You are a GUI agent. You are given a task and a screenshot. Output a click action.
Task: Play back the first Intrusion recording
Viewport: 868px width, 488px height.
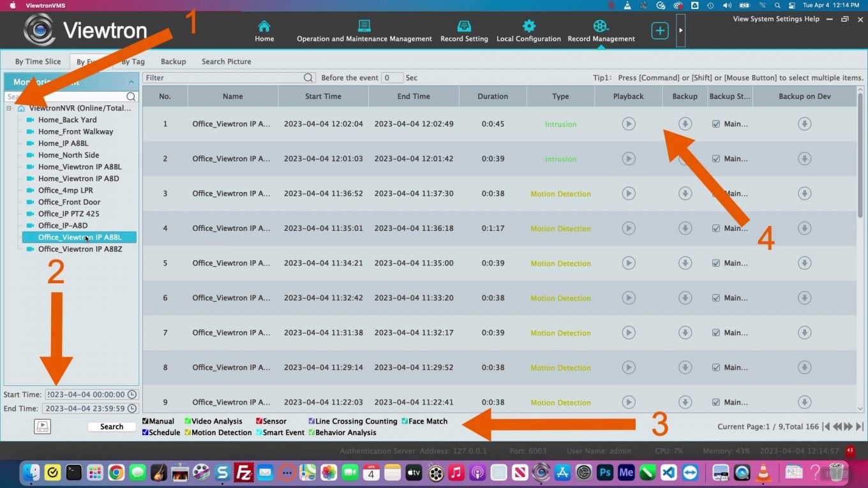[628, 124]
